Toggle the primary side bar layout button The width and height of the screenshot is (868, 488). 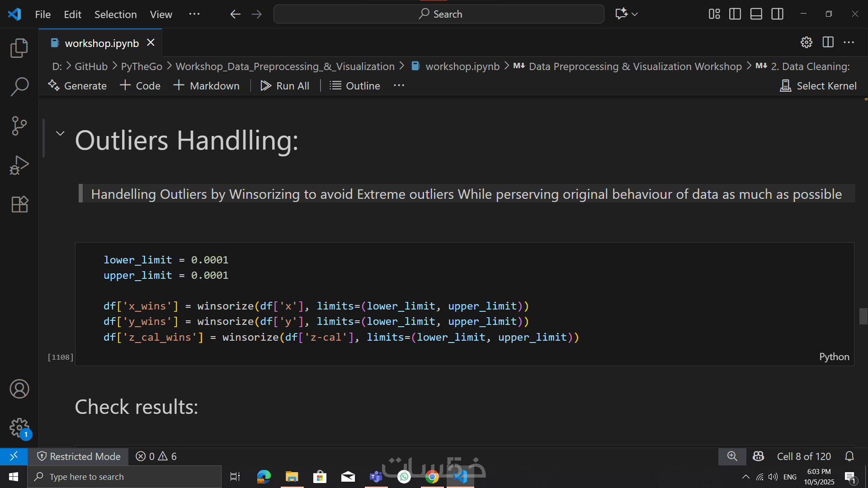(735, 14)
